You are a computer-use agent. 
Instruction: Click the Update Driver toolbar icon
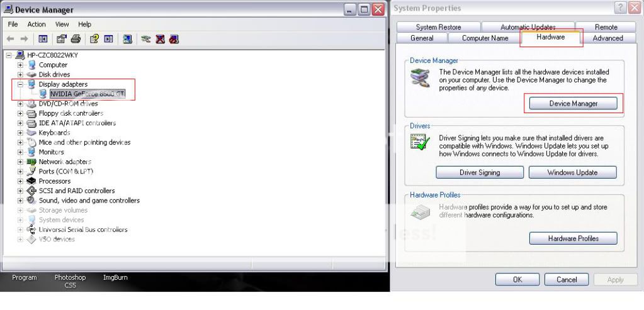pyautogui.click(x=146, y=39)
